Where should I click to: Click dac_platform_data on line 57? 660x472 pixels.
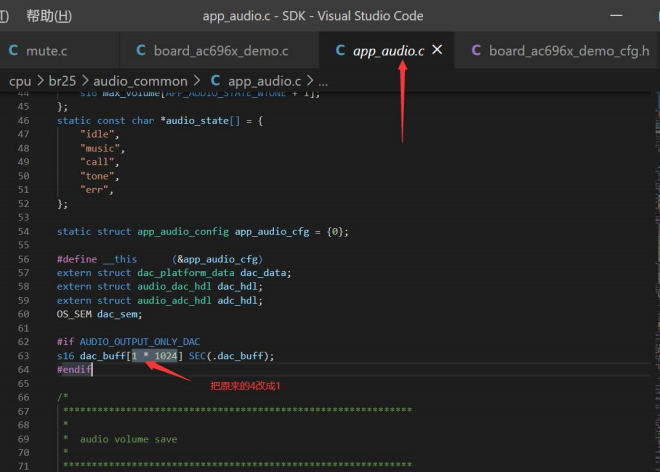tap(186, 273)
